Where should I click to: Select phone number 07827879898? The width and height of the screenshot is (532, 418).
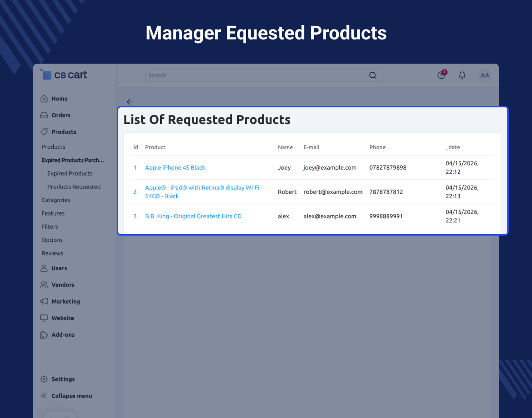388,168
